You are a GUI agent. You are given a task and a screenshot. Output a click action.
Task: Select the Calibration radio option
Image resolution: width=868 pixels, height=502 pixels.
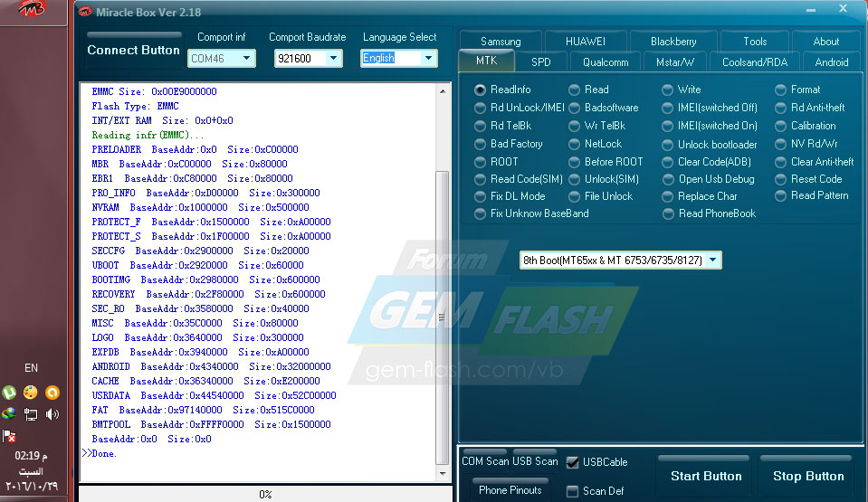806,126
